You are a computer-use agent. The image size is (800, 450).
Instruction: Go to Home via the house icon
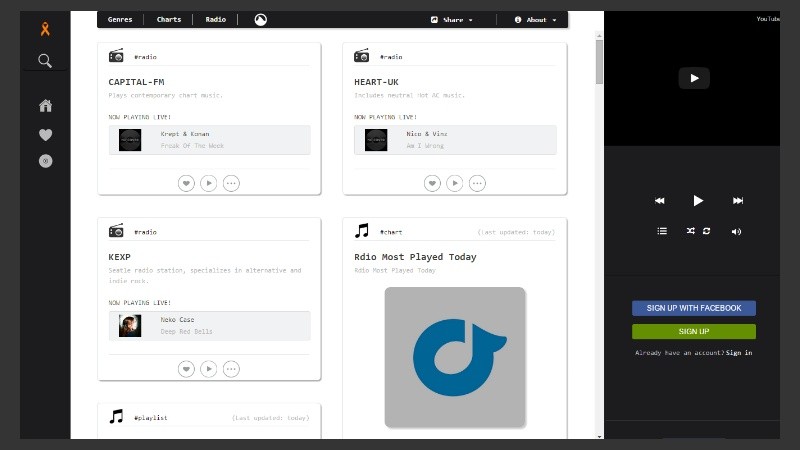(x=45, y=106)
